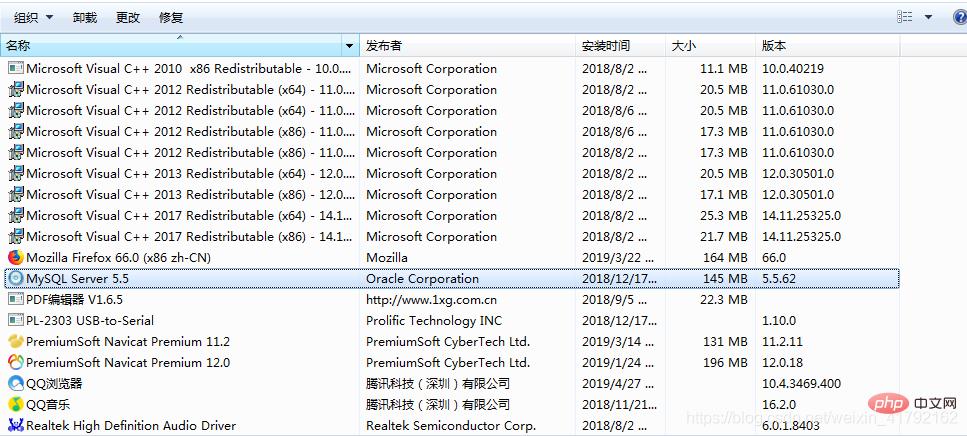This screenshot has width=967, height=436.
Task: Click the Realtek High Definition Audio Driver icon
Action: point(15,426)
